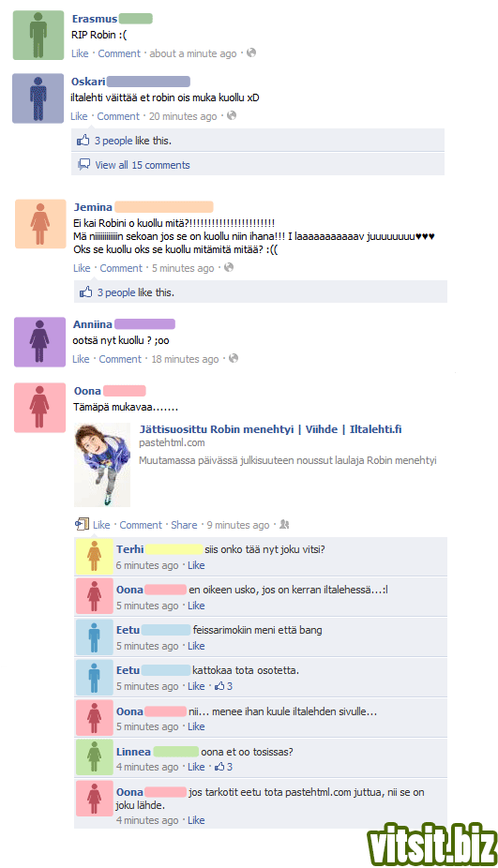Show the 3 people who like Jemina's post
The height and width of the screenshot is (868, 498).
(x=116, y=292)
